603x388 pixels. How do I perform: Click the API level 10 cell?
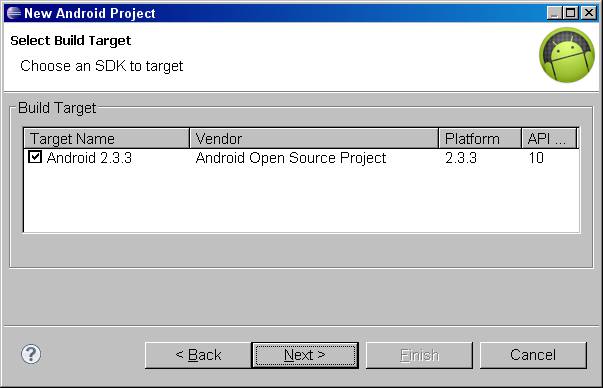click(x=536, y=158)
